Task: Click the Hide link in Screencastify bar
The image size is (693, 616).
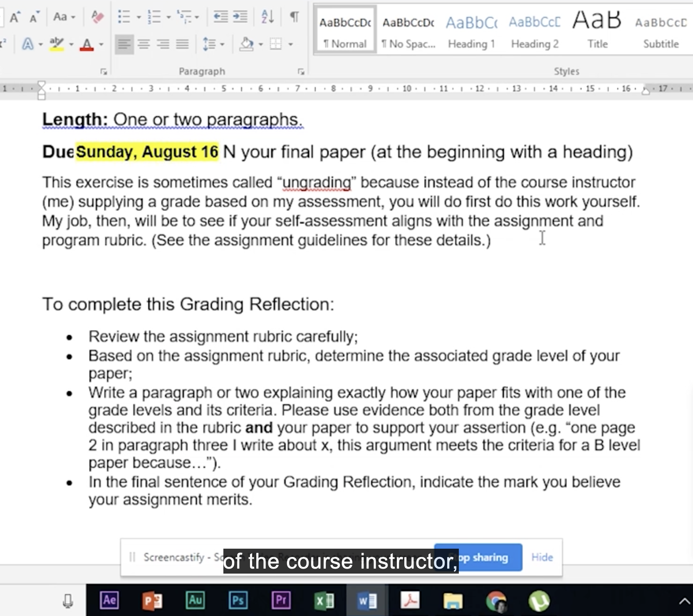Action: point(542,557)
